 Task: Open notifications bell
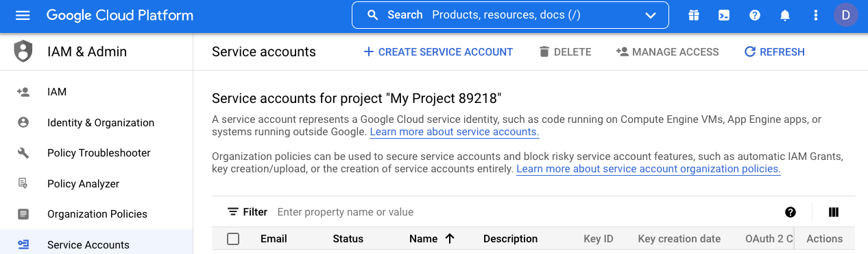[x=785, y=15]
